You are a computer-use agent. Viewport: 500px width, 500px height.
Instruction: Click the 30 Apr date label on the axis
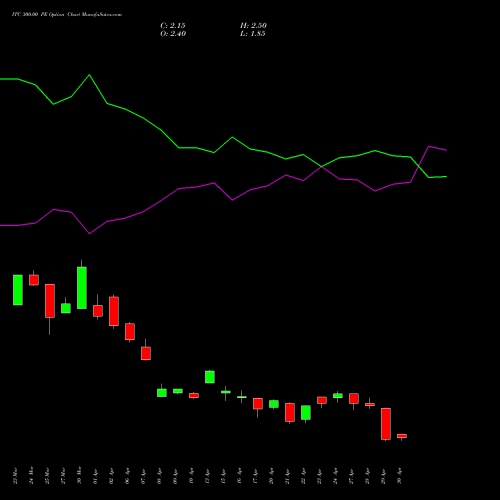coord(399,476)
